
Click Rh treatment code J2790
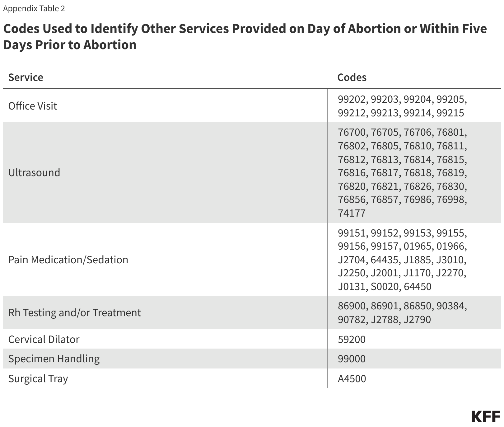point(417,320)
